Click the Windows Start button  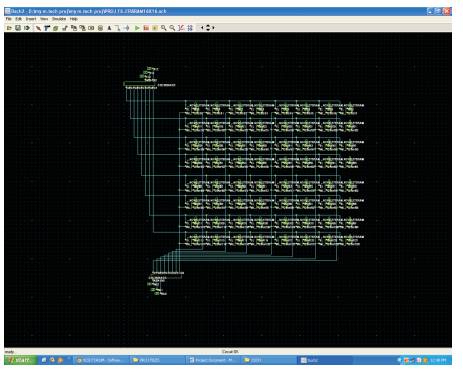pyautogui.click(x=20, y=360)
